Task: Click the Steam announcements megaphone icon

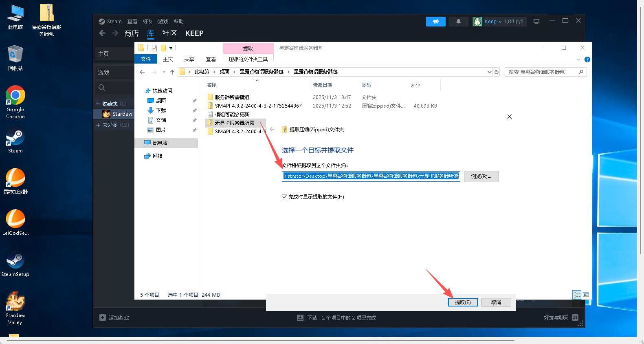Action: point(435,22)
